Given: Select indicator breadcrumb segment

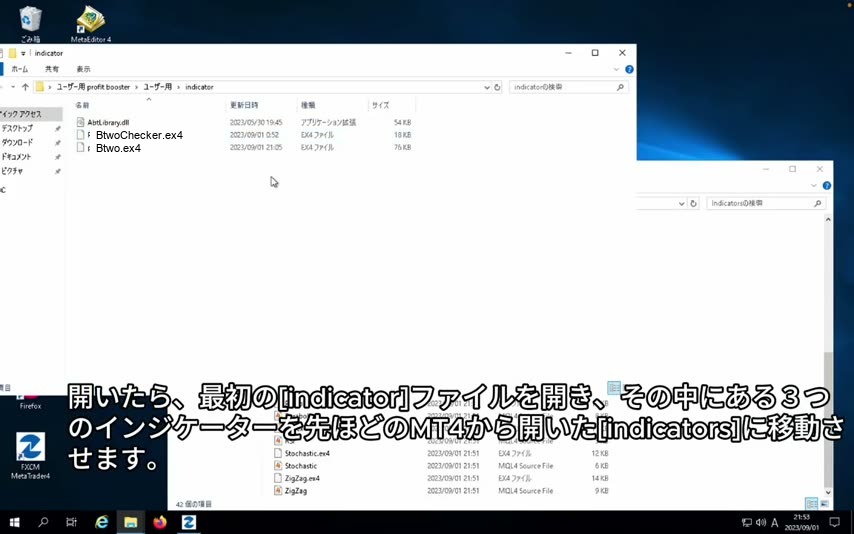Looking at the screenshot, I should [199, 87].
